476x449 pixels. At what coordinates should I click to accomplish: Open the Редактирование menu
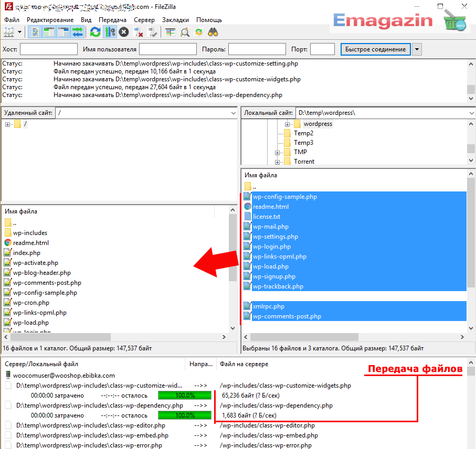pyautogui.click(x=50, y=20)
